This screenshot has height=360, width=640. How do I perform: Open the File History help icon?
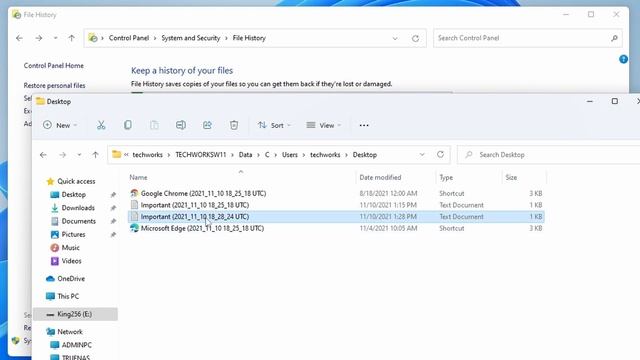(x=623, y=59)
